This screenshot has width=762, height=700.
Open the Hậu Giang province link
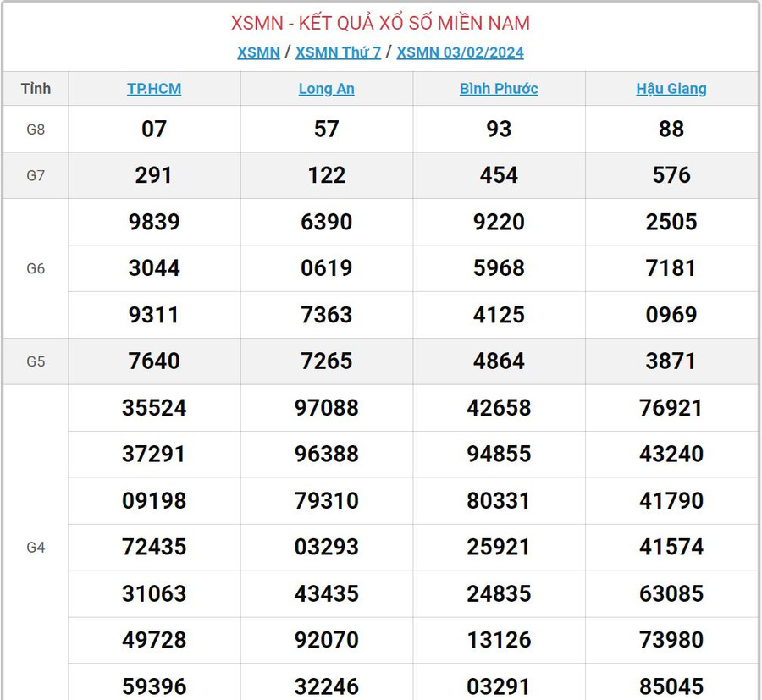click(x=671, y=89)
